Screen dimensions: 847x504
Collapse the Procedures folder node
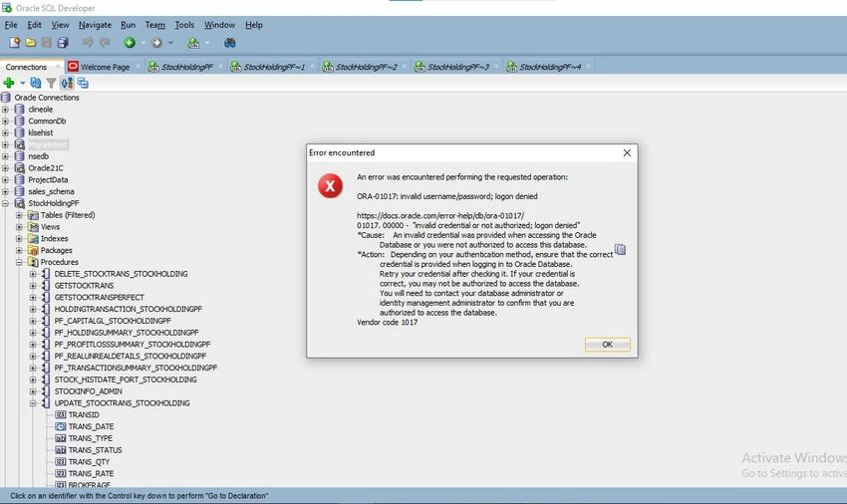19,262
